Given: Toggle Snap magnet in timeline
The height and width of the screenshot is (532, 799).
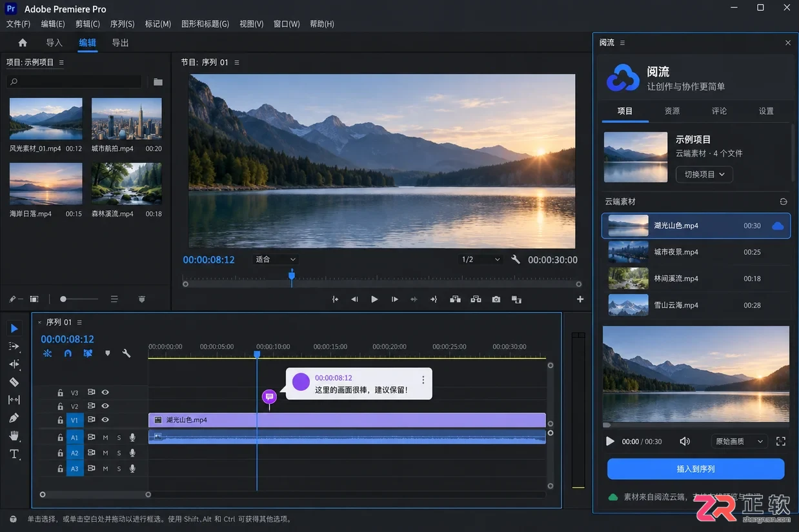Looking at the screenshot, I should pyautogui.click(x=68, y=353).
